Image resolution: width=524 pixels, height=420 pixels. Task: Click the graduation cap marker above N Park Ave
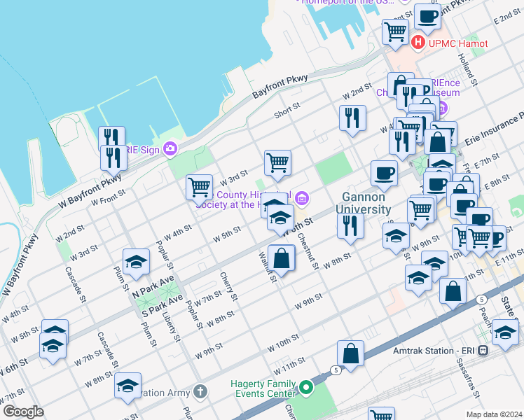(136, 262)
